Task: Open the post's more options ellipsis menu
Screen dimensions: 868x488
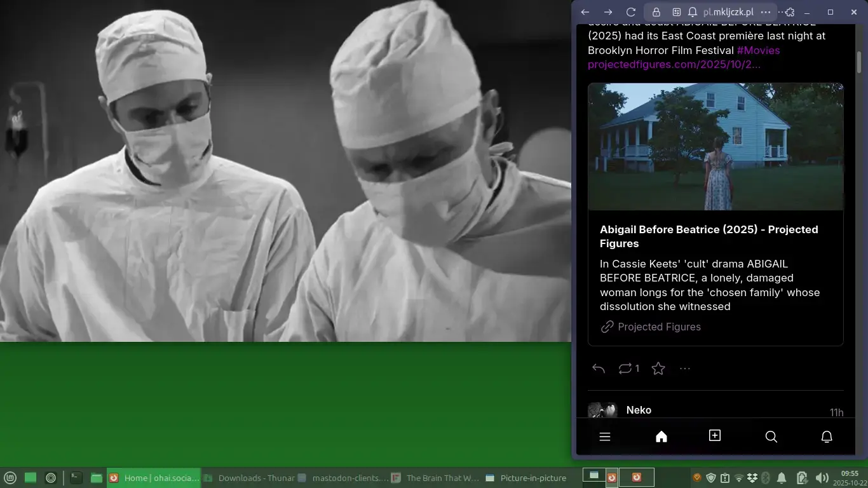Action: click(x=684, y=369)
